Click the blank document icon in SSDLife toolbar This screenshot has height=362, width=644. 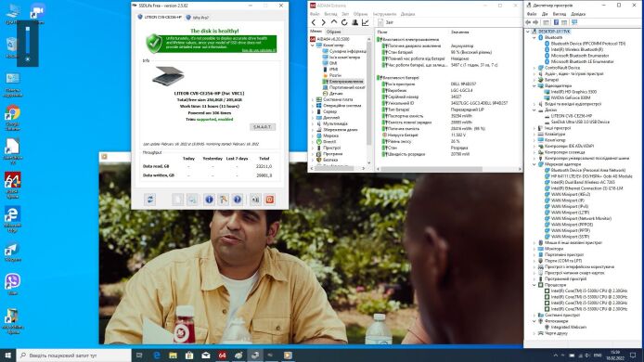point(177,200)
